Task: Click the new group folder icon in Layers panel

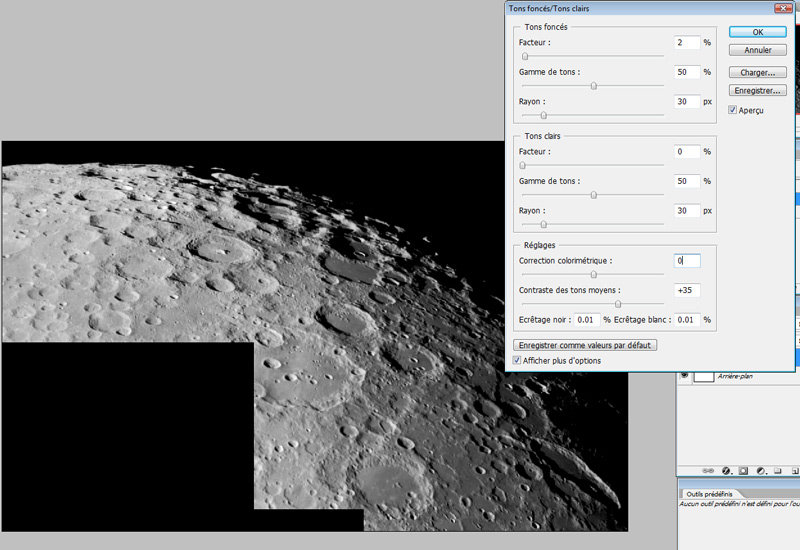Action: coord(778,471)
